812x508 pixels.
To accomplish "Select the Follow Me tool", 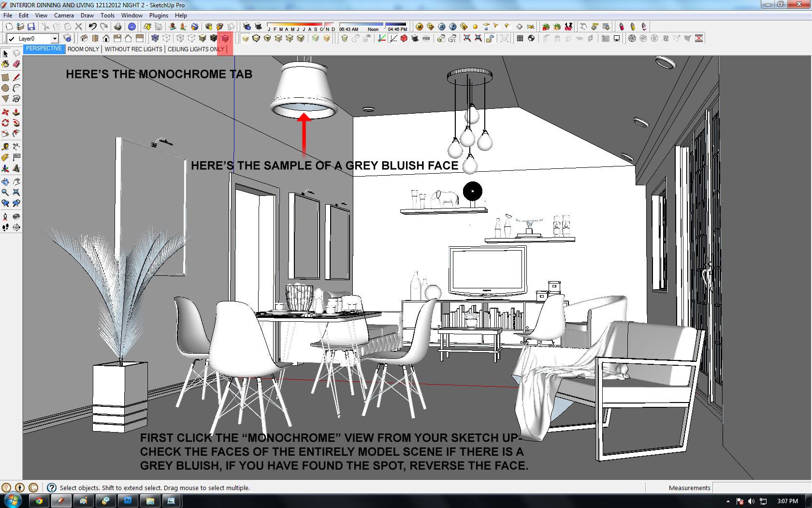I will [16, 123].
